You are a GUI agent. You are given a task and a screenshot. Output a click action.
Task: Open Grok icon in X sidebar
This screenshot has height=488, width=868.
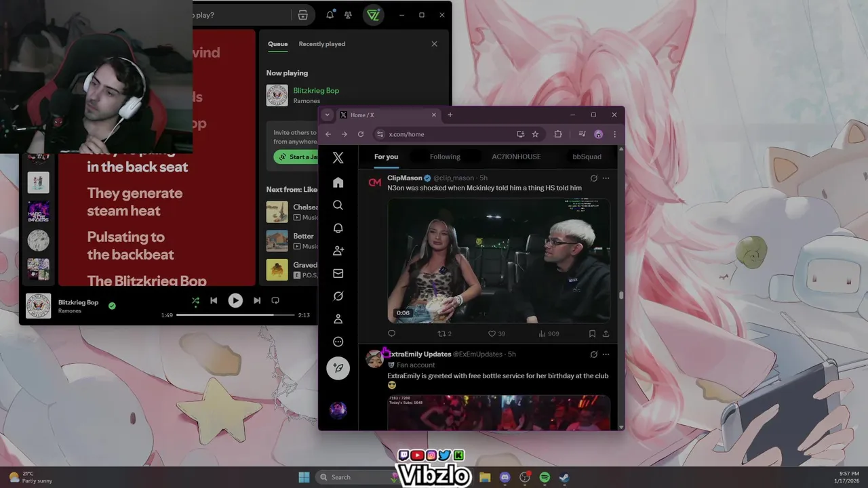(x=338, y=296)
